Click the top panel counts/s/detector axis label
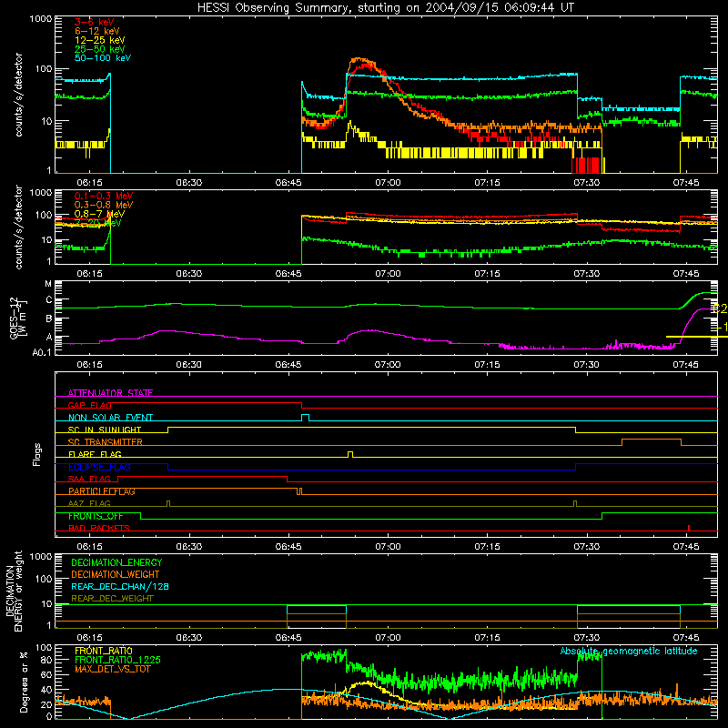 click(x=18, y=95)
